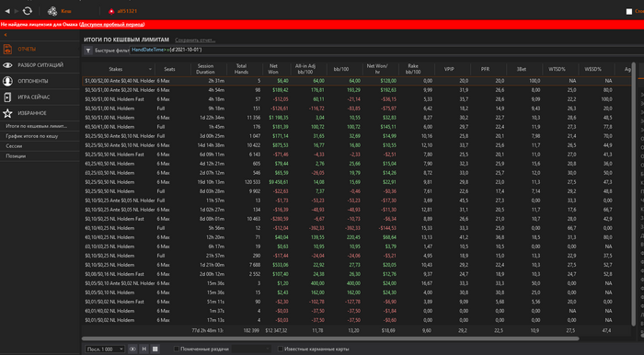The image size is (644, 355).
Task: Click Доступен пробный период link
Action: 111,25
